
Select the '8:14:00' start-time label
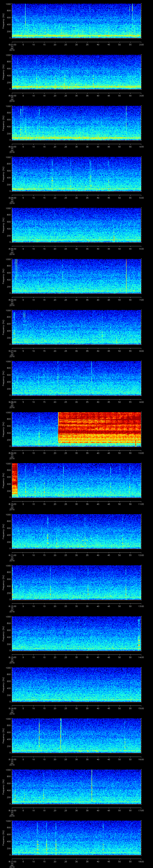pyautogui.click(x=12, y=708)
